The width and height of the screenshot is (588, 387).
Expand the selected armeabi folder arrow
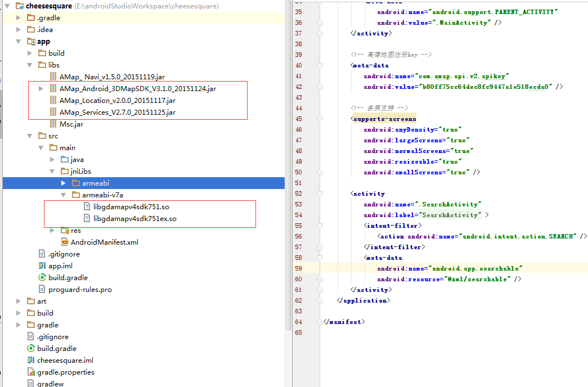click(x=64, y=183)
